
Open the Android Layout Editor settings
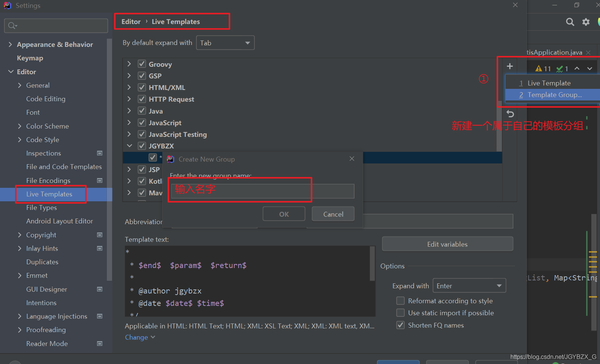pyautogui.click(x=60, y=221)
